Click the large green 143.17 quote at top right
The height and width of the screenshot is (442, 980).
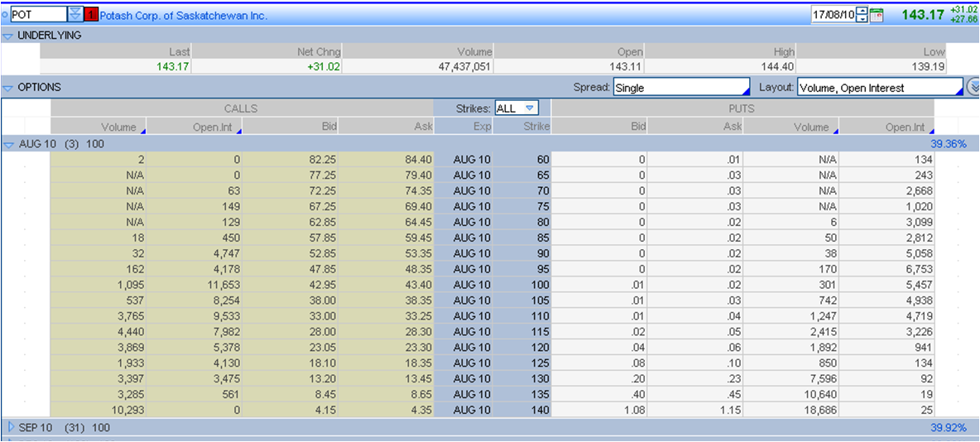(923, 14)
